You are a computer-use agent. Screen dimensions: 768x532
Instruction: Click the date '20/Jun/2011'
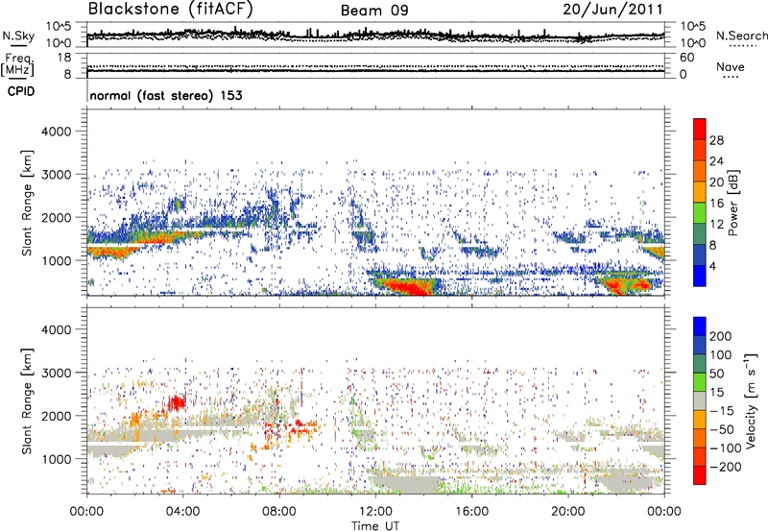click(x=612, y=10)
